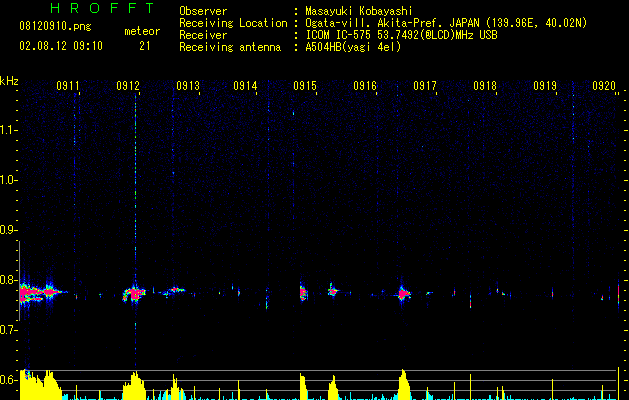This screenshot has width=629, height=400.
Task: Click the 0.8 kHz axis label
Action: point(7,280)
